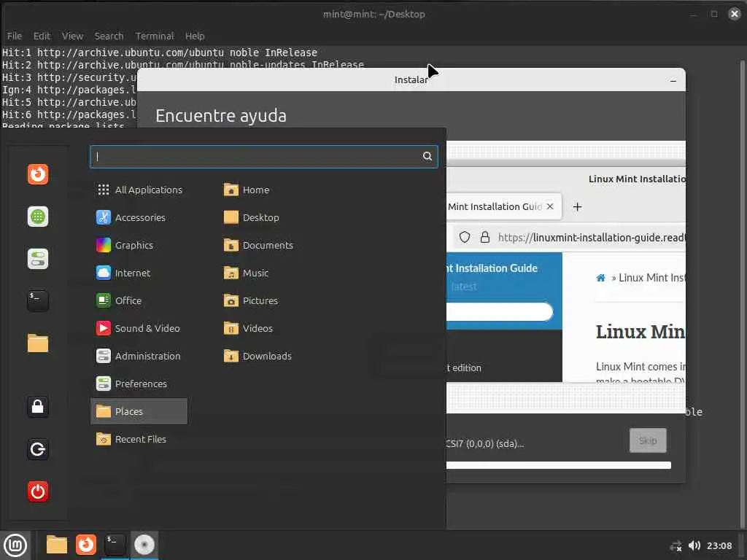Click the shield tracking protection icon
This screenshot has height=560, width=747.
point(465,237)
